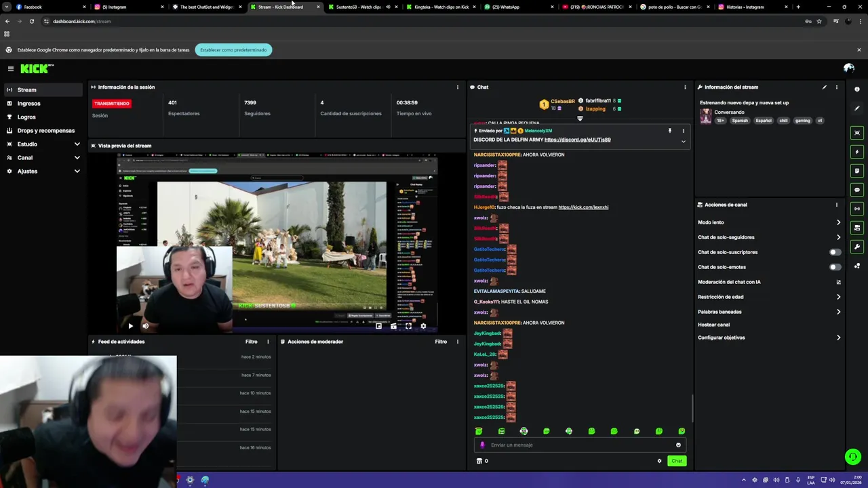Image resolution: width=868 pixels, height=488 pixels.
Task: Click the wrench icon in right rail
Action: (857, 247)
